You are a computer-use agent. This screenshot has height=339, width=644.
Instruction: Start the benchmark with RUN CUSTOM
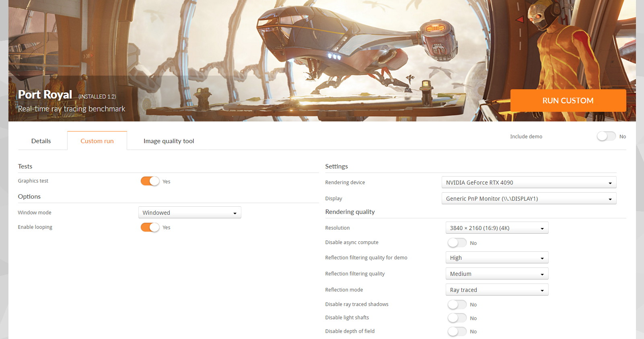[568, 101]
